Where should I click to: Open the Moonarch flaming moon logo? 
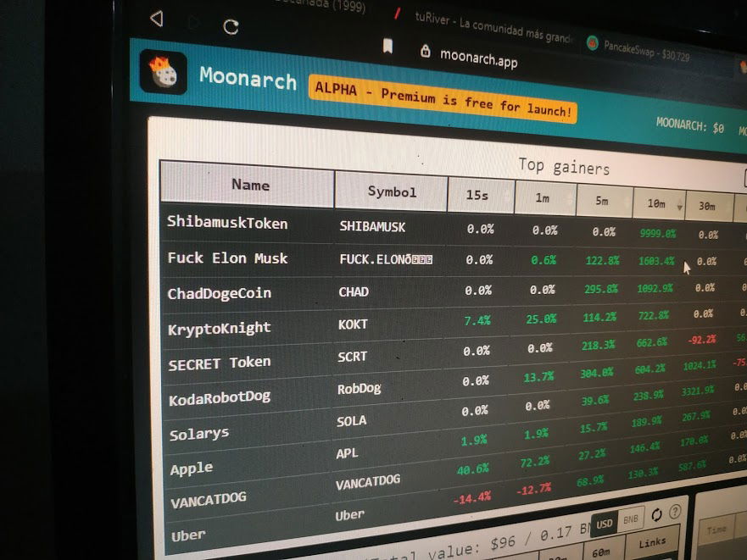click(x=164, y=72)
